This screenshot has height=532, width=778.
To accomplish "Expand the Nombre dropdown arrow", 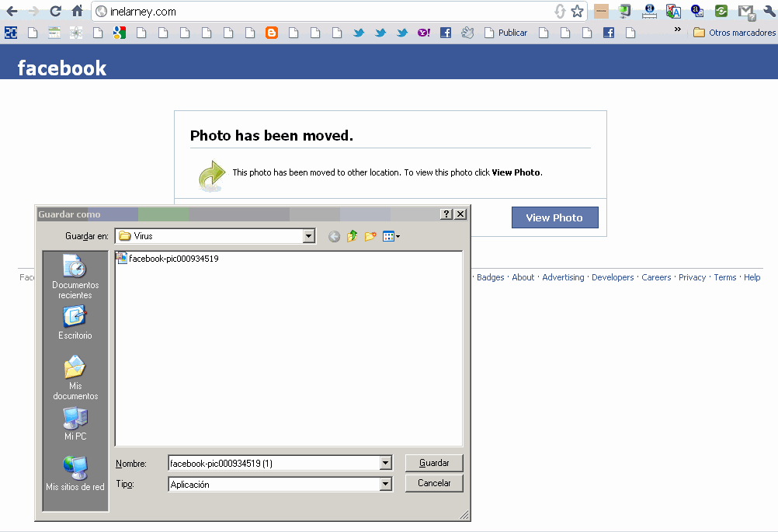I will [386, 463].
